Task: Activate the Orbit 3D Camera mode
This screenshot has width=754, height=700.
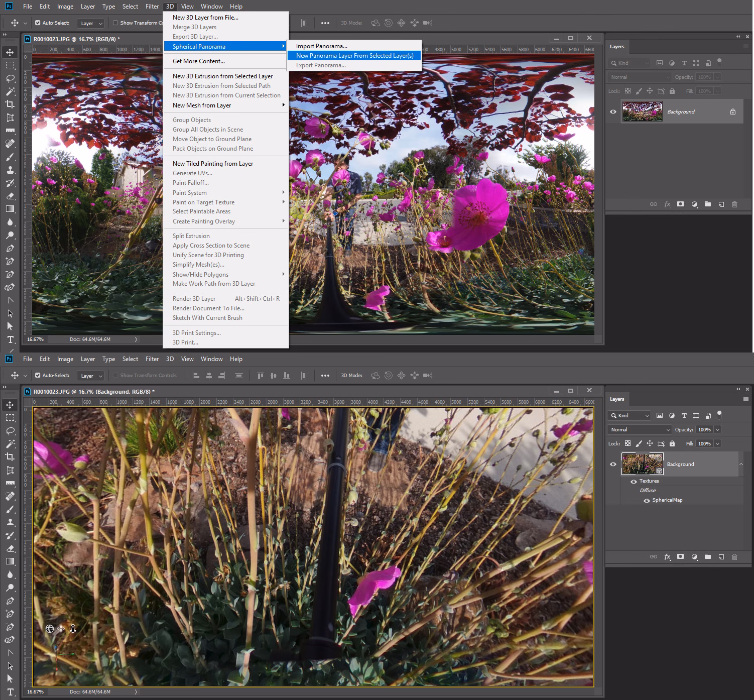Action: pyautogui.click(x=374, y=375)
